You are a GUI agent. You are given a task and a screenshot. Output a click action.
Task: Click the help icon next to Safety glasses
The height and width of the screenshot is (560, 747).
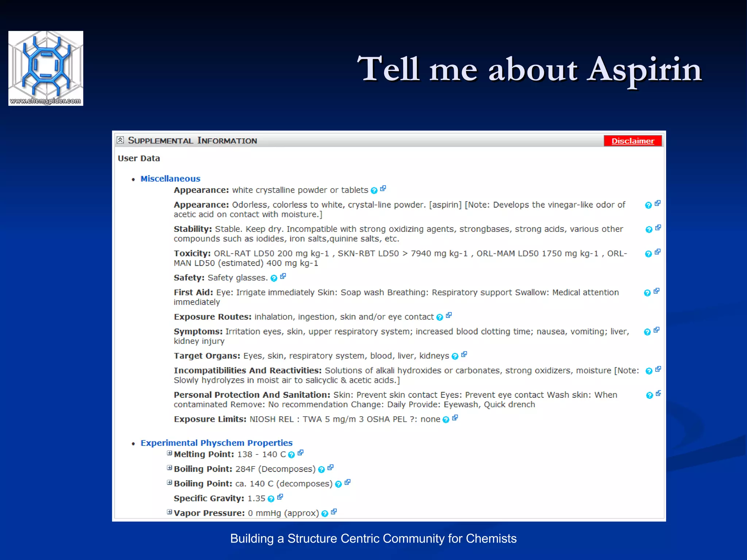tap(274, 279)
